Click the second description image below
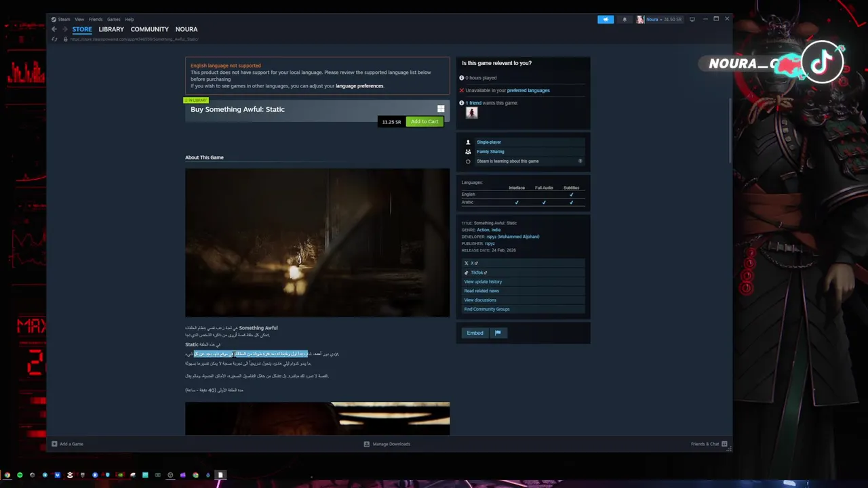Image resolution: width=868 pixels, height=488 pixels. (317, 418)
